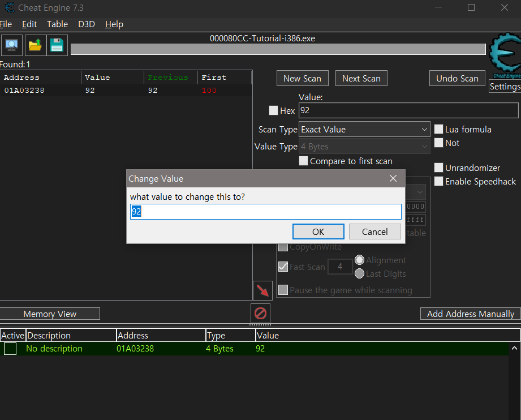521x420 pixels.
Task: Check Pause the game while scanning
Action: pyautogui.click(x=283, y=290)
